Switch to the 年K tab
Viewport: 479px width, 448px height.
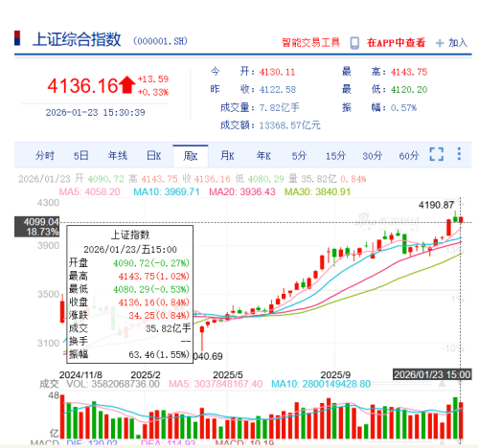263,156
